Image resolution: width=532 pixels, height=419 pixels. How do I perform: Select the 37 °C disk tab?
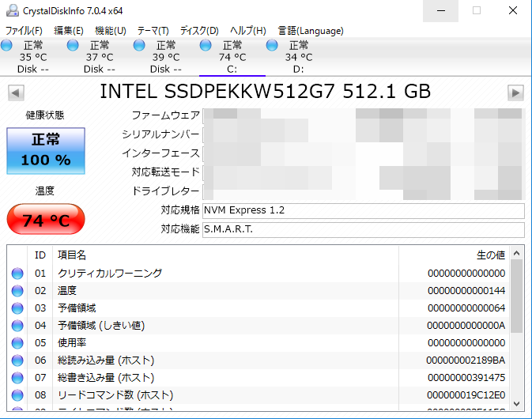pos(100,57)
